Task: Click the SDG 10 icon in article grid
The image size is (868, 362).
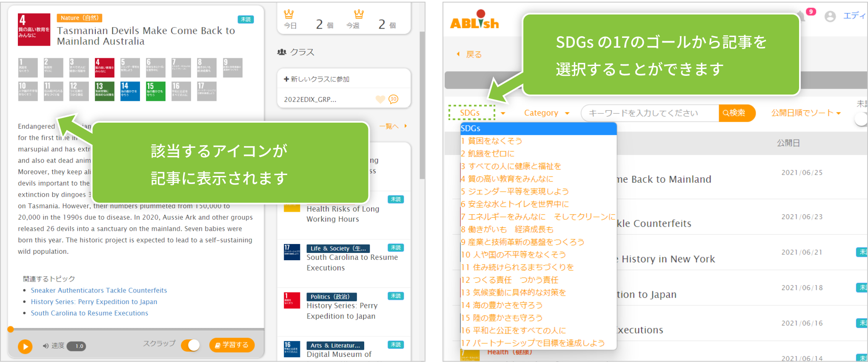Action: pyautogui.click(x=28, y=91)
